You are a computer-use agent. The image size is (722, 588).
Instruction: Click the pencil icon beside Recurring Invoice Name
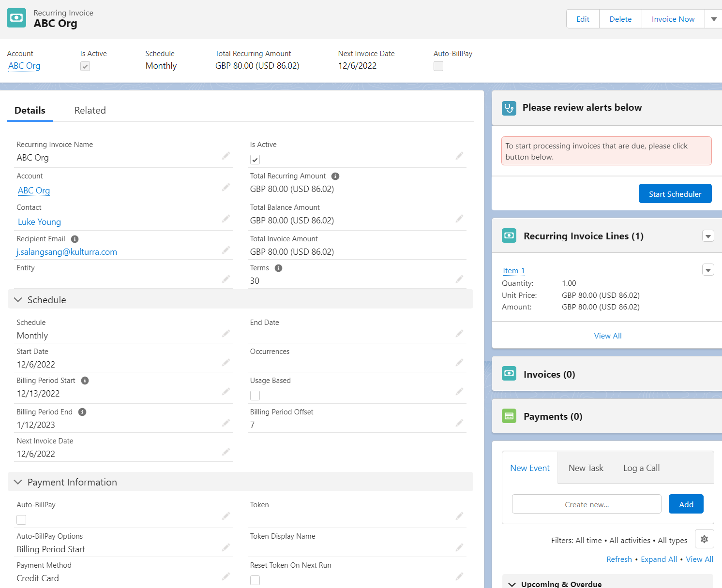pyautogui.click(x=226, y=156)
